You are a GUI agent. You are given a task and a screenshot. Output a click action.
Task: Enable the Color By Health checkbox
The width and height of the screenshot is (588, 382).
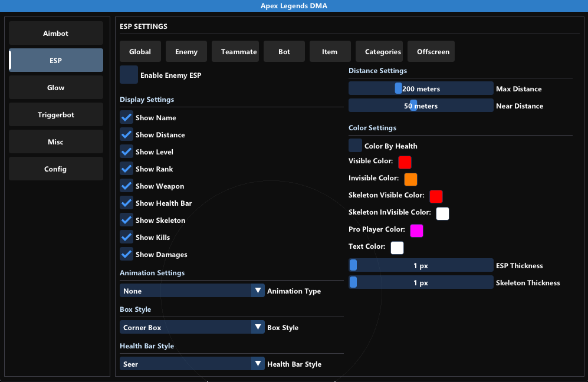click(355, 146)
